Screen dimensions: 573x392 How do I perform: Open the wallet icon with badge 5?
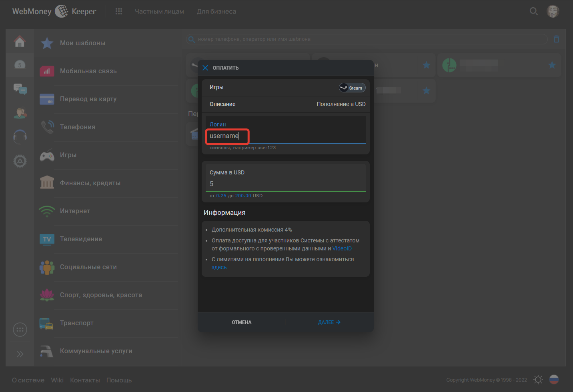pos(20,65)
